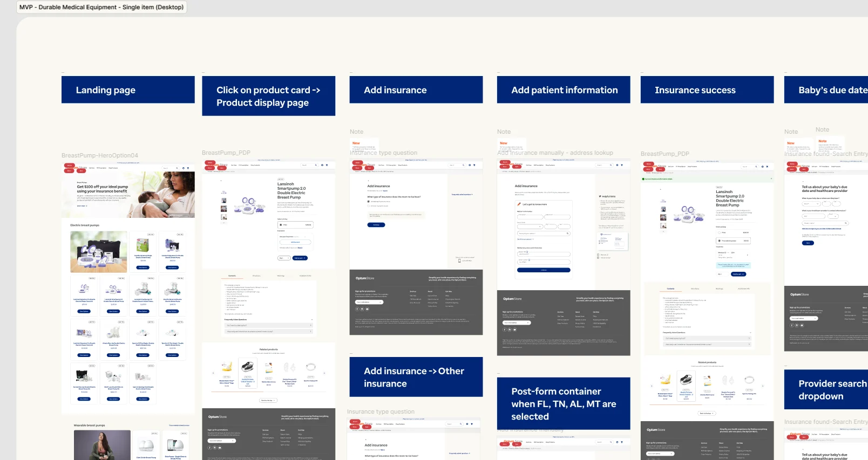Click Facebook icon in address lookup frame footer
The width and height of the screenshot is (868, 460).
505,329
